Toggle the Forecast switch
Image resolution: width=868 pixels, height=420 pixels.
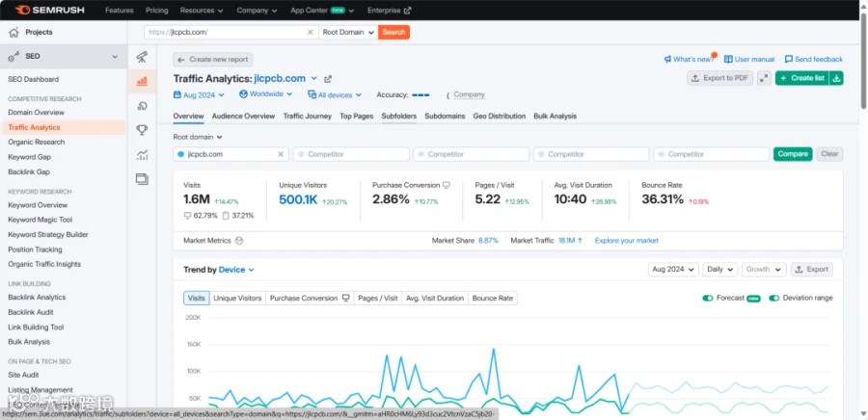click(x=708, y=298)
